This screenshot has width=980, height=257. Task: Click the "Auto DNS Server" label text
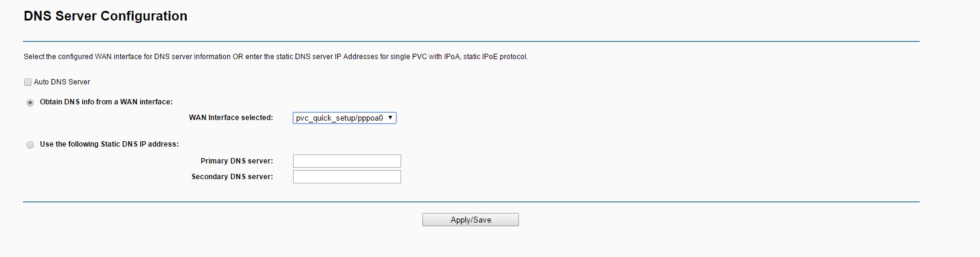coord(62,82)
